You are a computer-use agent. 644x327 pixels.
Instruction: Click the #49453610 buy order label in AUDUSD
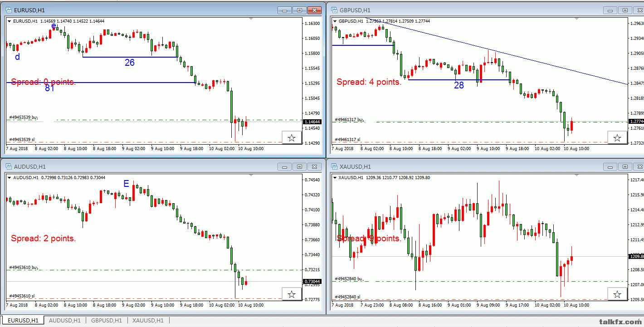pyautogui.click(x=24, y=268)
